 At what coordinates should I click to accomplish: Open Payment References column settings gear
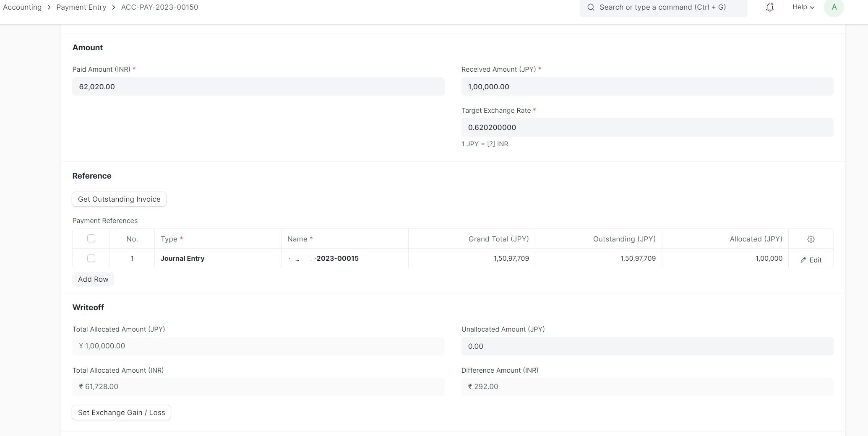tap(811, 239)
